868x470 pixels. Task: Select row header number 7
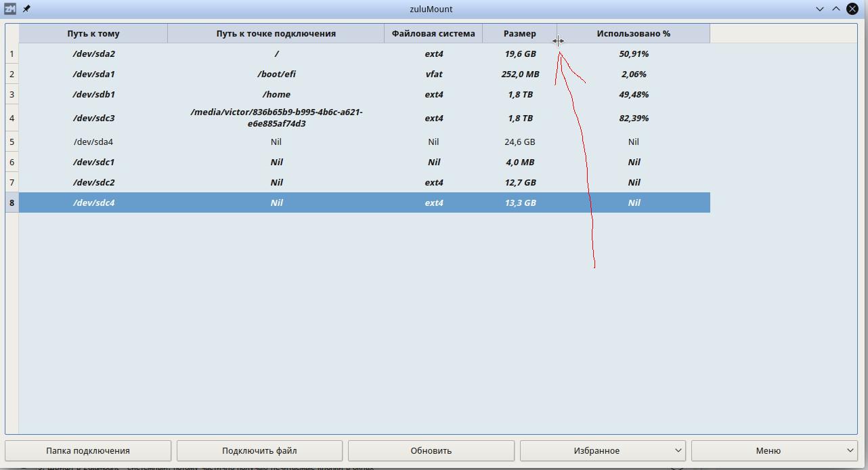(12, 182)
